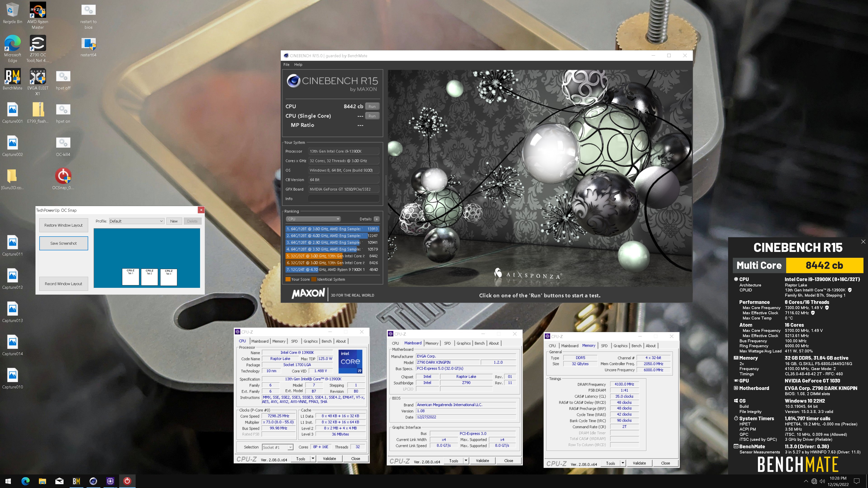Open Tools dropdown arrow in CPU-Z Mainboard window

point(466,460)
